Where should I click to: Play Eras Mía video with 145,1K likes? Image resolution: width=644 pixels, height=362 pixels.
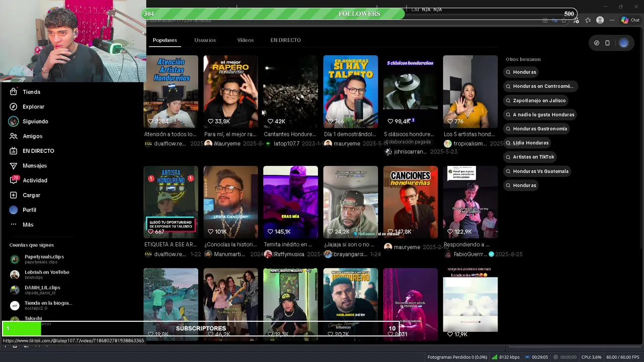pos(290,202)
